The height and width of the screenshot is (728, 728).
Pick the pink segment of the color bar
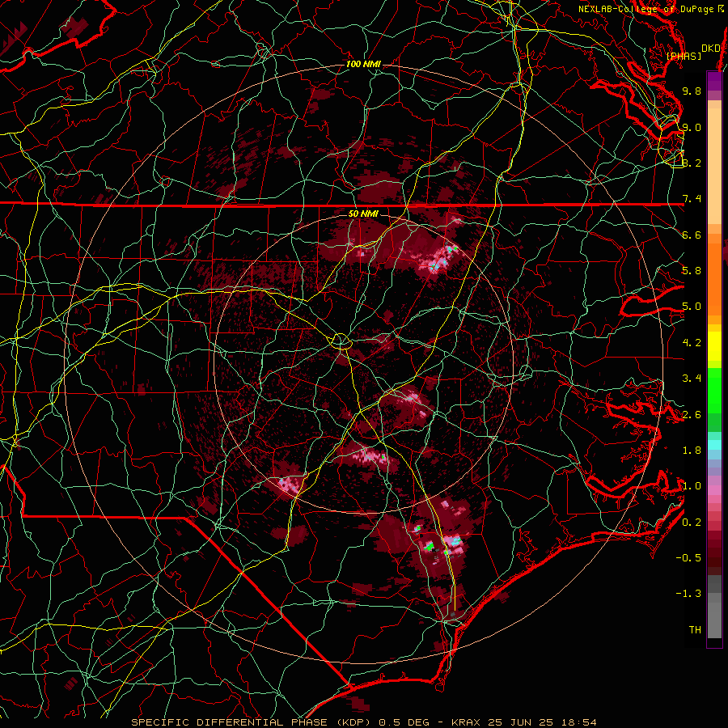click(714, 490)
